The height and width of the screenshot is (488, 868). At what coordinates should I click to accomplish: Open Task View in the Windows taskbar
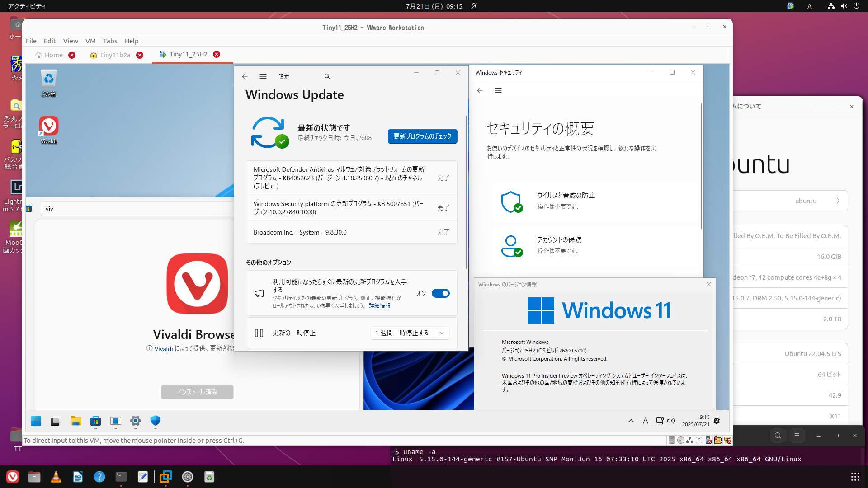click(55, 421)
